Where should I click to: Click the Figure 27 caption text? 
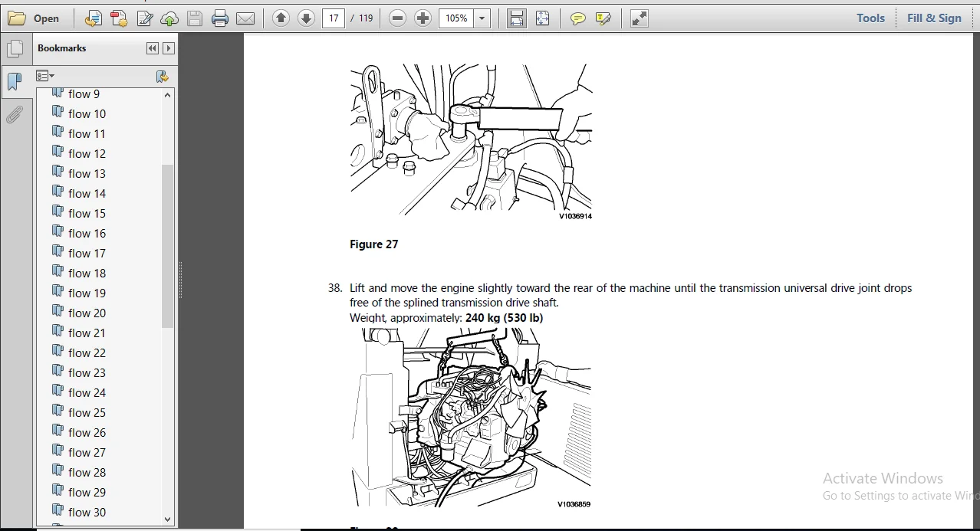click(374, 244)
